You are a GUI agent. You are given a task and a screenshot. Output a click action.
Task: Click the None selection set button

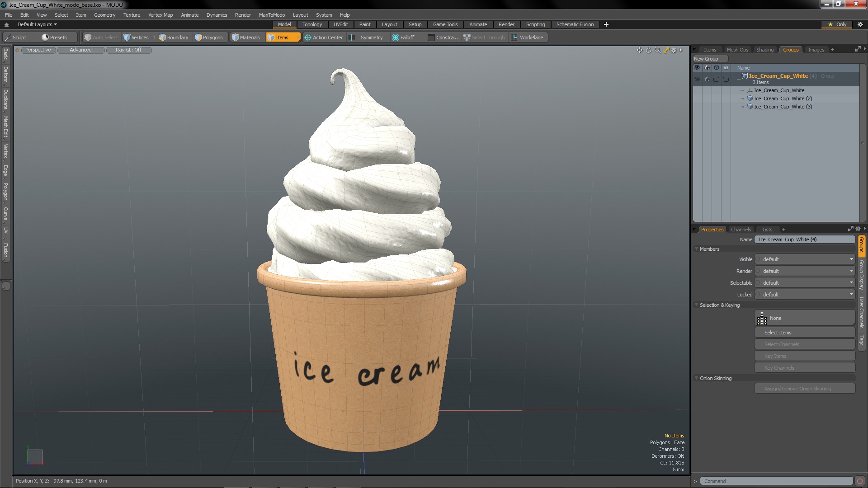(x=805, y=318)
